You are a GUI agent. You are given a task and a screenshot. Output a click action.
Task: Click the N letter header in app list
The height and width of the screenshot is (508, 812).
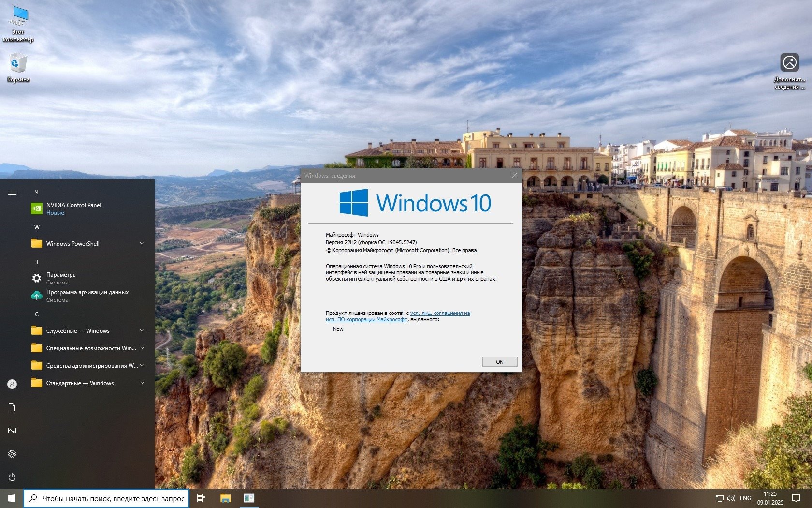(36, 193)
